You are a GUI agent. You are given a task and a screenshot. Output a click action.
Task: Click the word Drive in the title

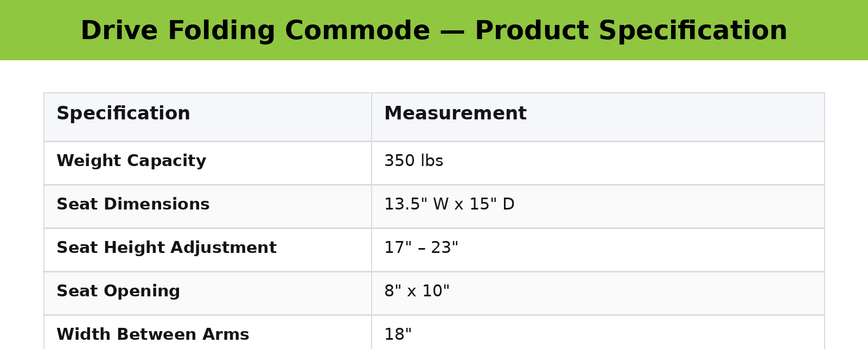click(x=119, y=31)
